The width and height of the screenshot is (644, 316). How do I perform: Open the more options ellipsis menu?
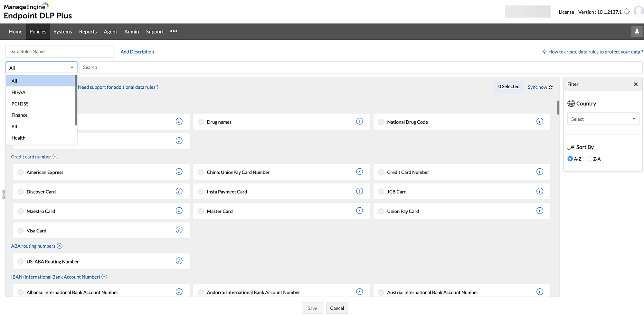(174, 31)
